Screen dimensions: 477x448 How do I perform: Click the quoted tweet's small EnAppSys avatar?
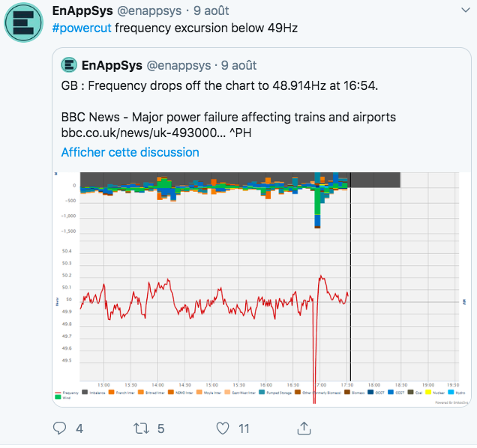tap(69, 65)
